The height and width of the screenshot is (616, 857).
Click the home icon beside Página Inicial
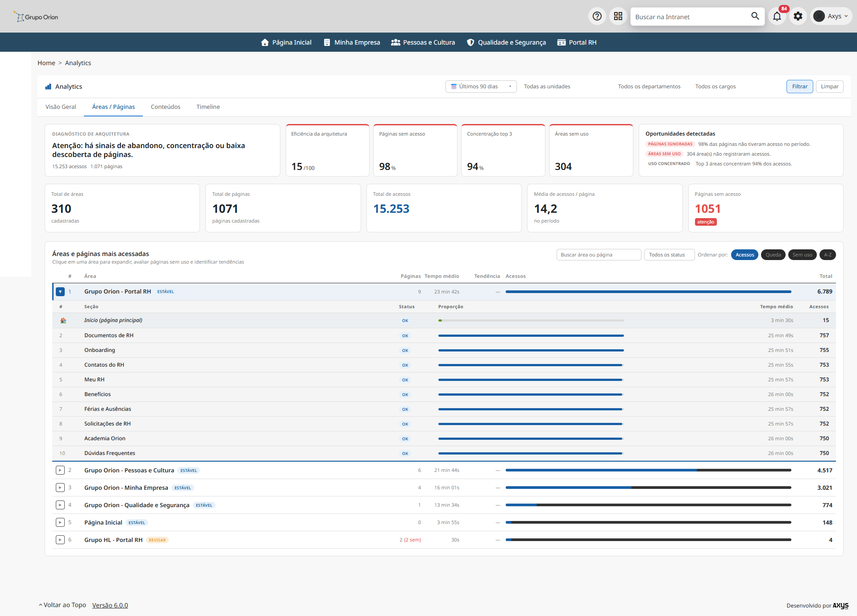coord(265,42)
